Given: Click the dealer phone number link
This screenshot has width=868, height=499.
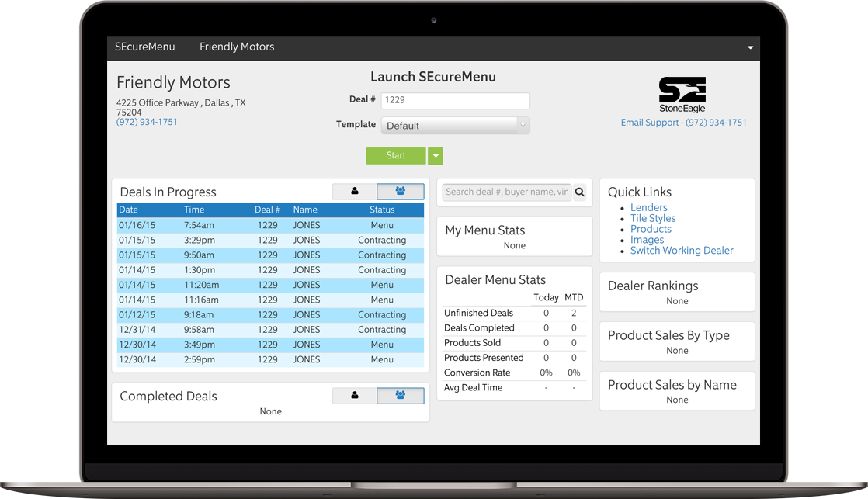Looking at the screenshot, I should click(x=147, y=122).
